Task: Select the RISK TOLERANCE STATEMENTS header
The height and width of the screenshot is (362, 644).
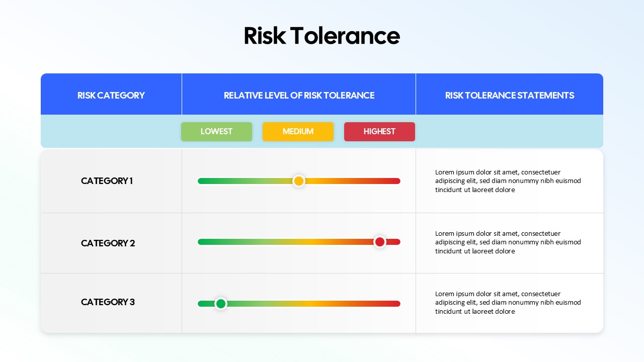Action: [x=509, y=95]
